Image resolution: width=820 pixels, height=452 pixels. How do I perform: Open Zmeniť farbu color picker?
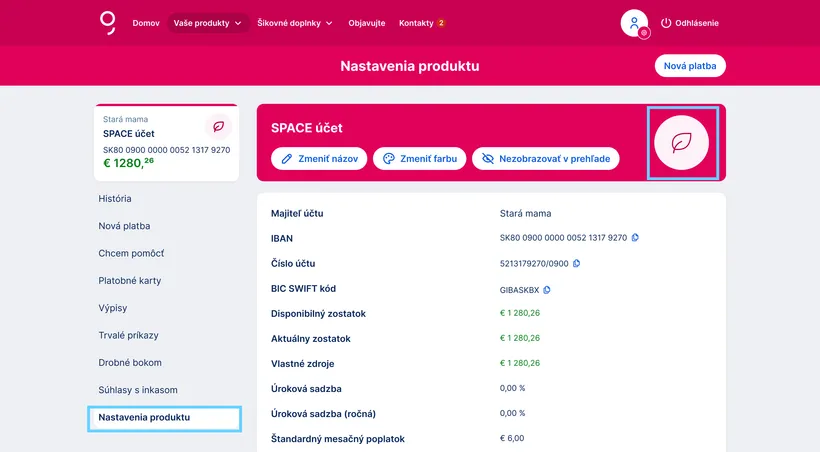click(419, 159)
